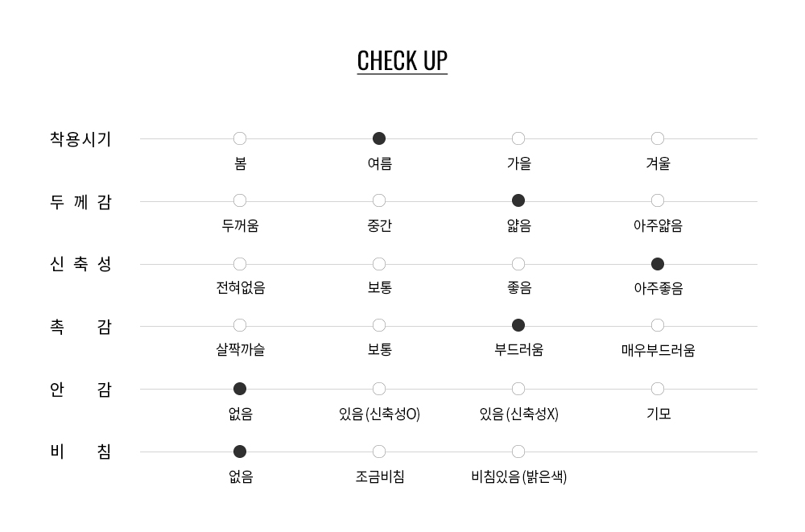The height and width of the screenshot is (532, 805).
Task: Select the 봄 radio circle
Action: [x=240, y=138]
